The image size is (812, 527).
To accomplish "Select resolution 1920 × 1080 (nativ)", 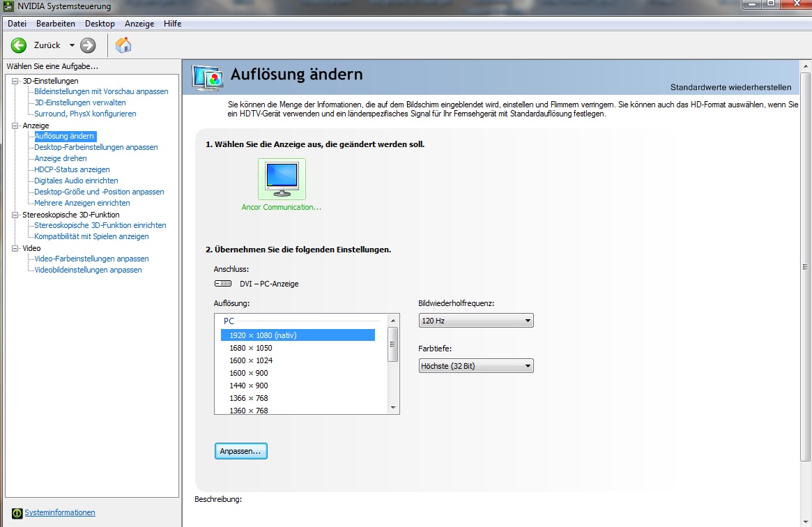I will tap(298, 335).
